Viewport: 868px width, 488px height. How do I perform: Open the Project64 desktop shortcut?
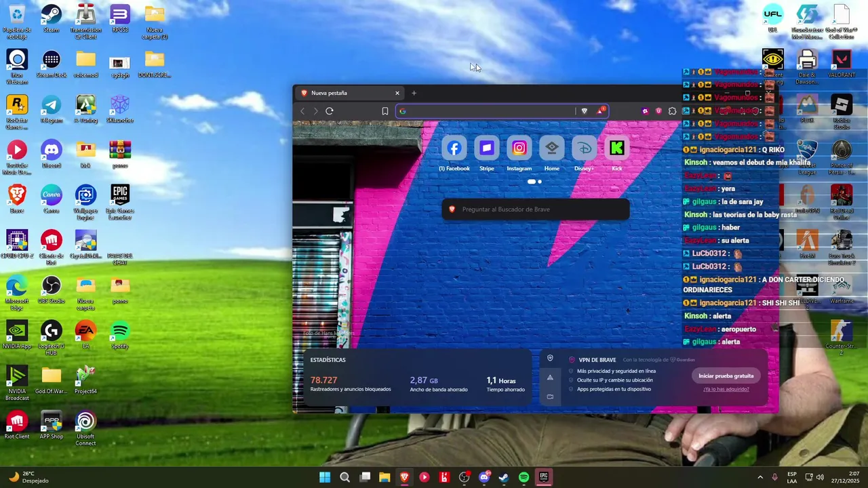[x=85, y=381]
